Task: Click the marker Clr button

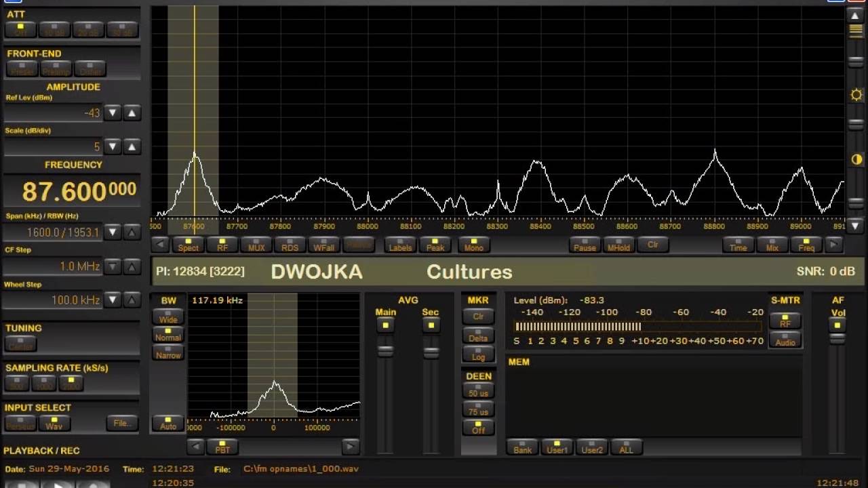Action: [478, 317]
